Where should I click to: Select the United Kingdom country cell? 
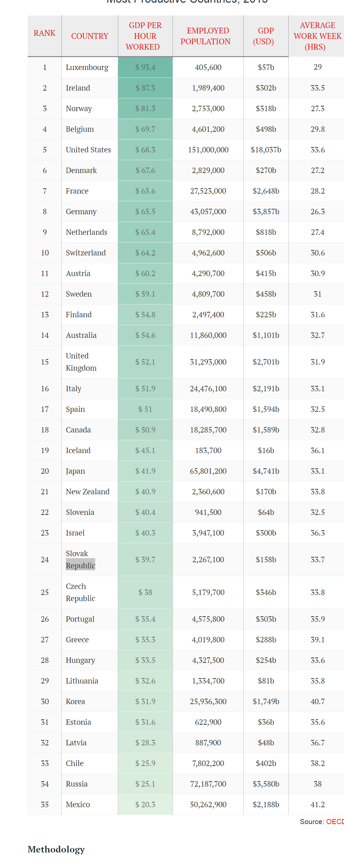pyautogui.click(x=81, y=362)
